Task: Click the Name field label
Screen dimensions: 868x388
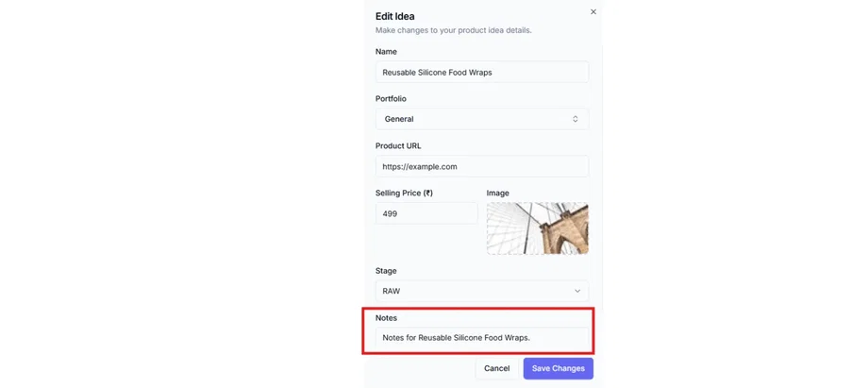Action: [386, 52]
